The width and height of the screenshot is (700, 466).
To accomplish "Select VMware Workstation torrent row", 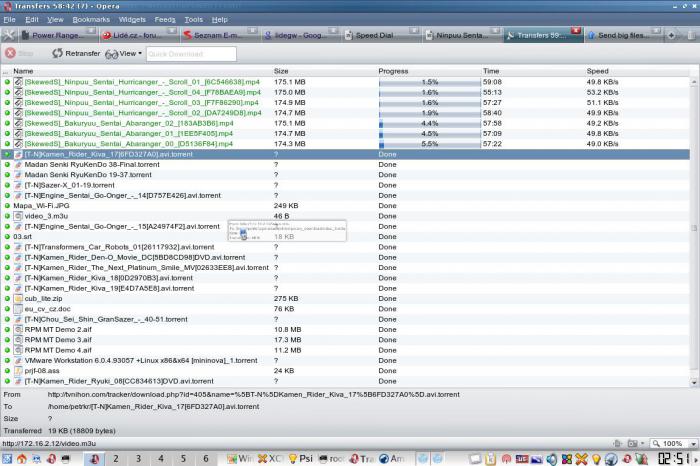I will click(346, 361).
